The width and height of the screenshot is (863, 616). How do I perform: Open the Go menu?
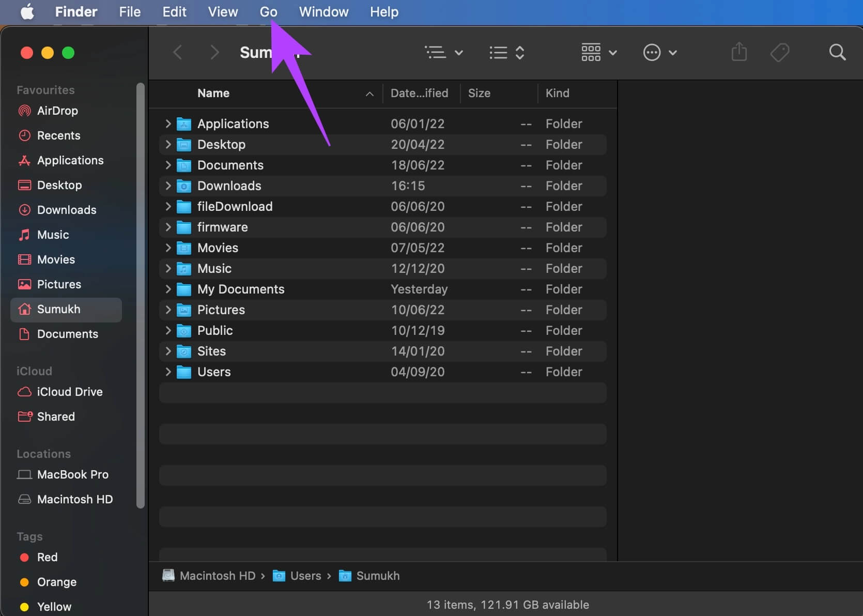268,11
